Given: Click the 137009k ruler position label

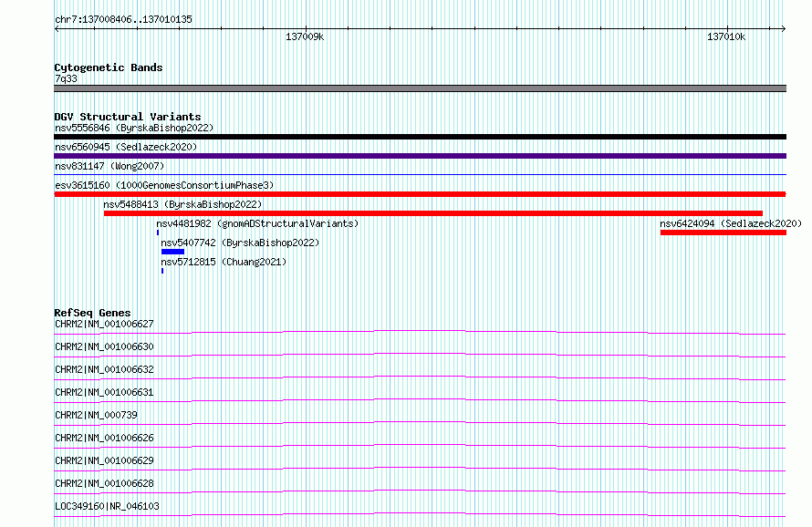Looking at the screenshot, I should click(305, 36).
